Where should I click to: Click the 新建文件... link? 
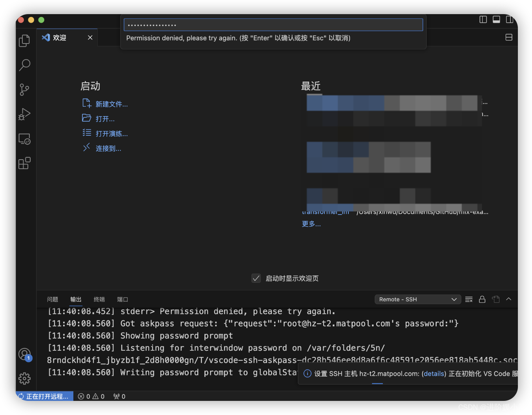112,104
